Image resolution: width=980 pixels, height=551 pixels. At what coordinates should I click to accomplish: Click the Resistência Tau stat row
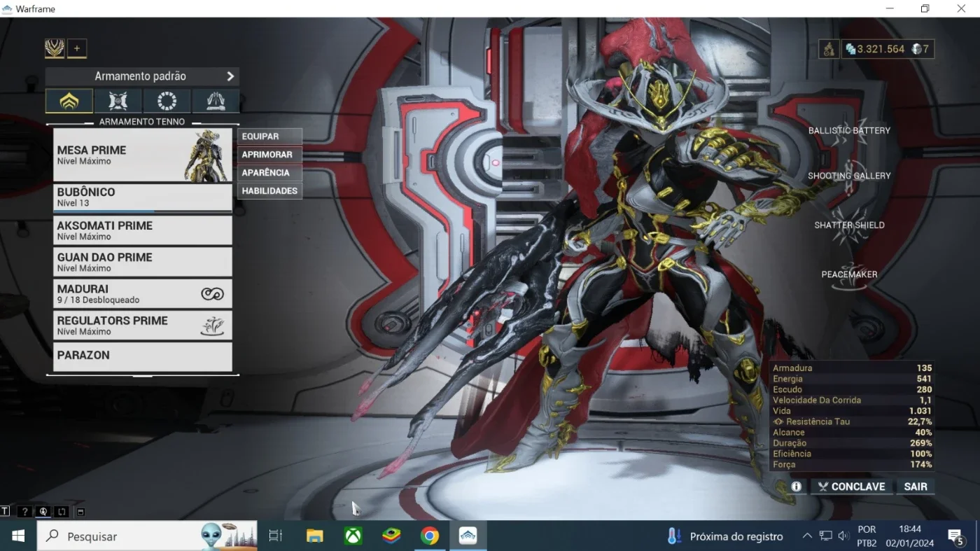(852, 421)
